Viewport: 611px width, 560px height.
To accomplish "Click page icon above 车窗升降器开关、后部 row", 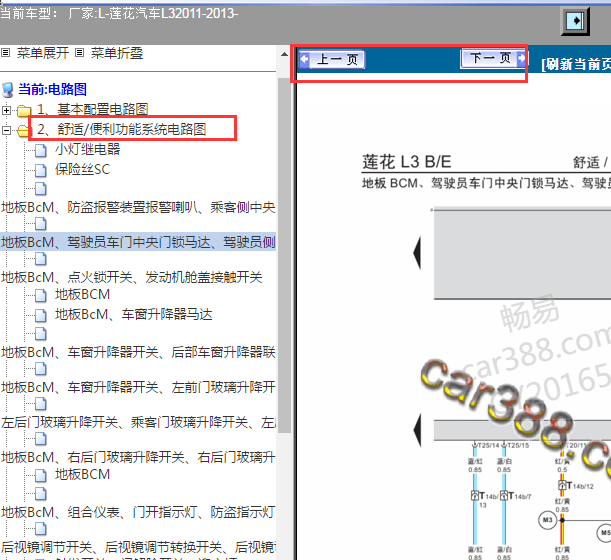I will coord(41,334).
